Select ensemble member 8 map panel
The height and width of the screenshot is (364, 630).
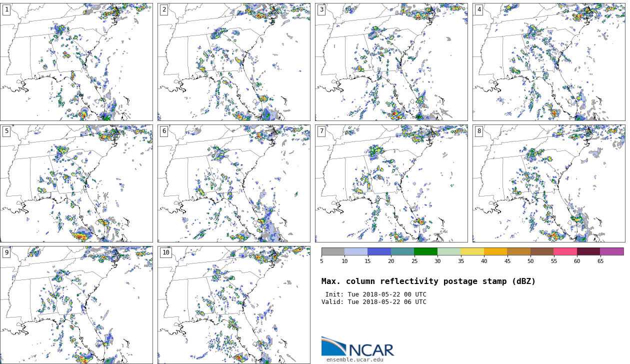pos(548,183)
